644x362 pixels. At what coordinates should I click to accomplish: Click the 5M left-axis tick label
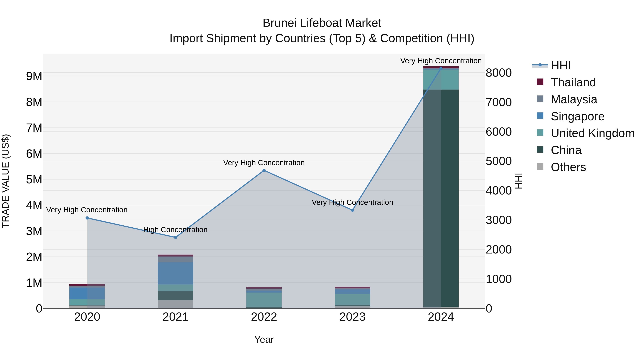(x=34, y=179)
